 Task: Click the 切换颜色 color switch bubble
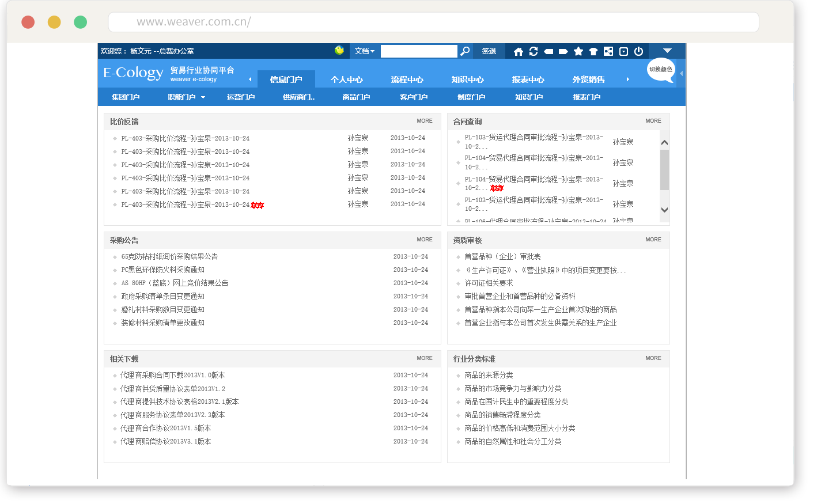click(x=661, y=70)
